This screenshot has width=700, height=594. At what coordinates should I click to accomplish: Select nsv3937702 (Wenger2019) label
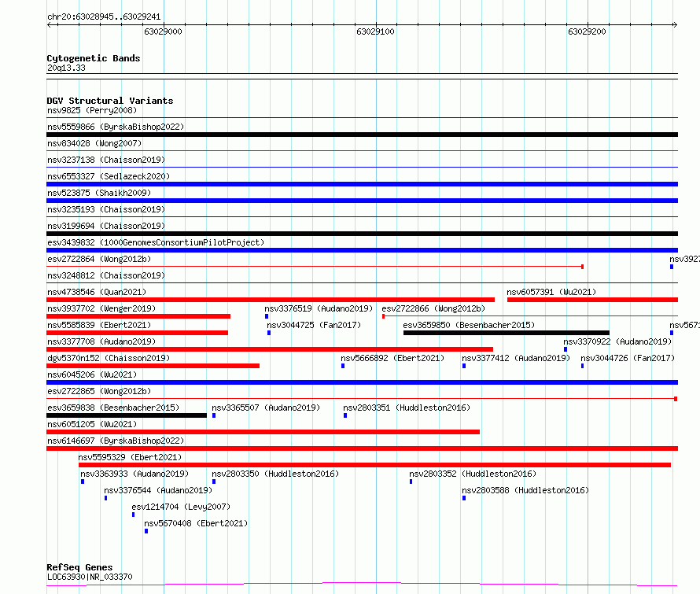[101, 308]
